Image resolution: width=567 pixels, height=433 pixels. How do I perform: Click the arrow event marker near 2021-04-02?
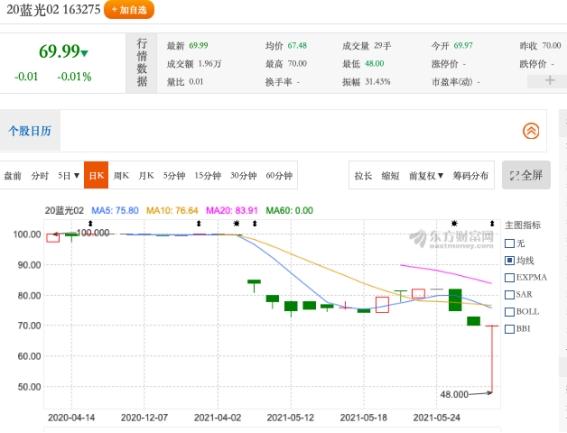[x=198, y=224]
